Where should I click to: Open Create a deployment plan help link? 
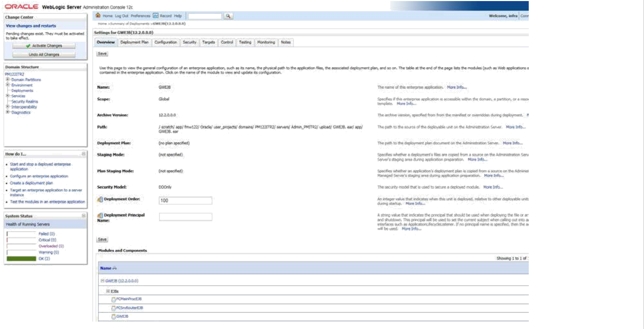pos(31,183)
